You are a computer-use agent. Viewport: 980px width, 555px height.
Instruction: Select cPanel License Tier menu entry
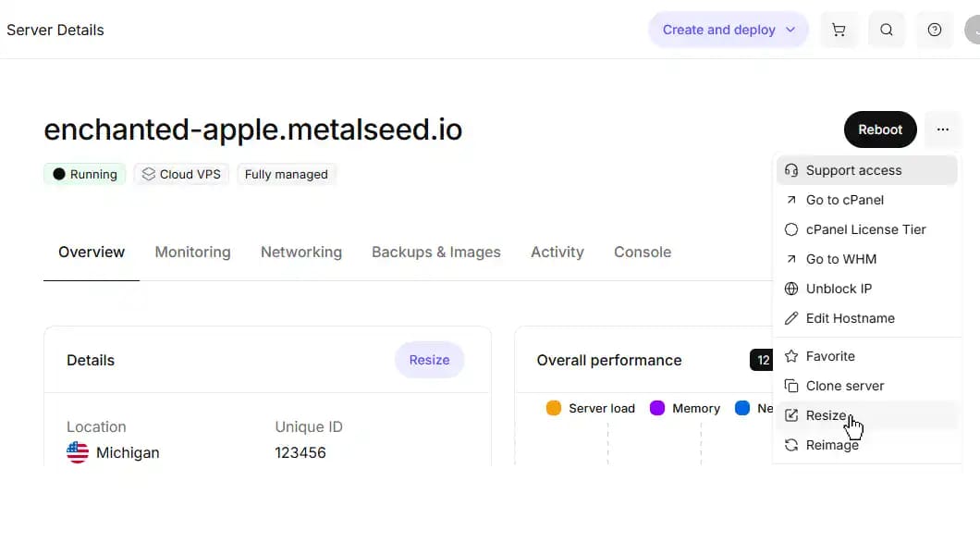click(x=865, y=229)
